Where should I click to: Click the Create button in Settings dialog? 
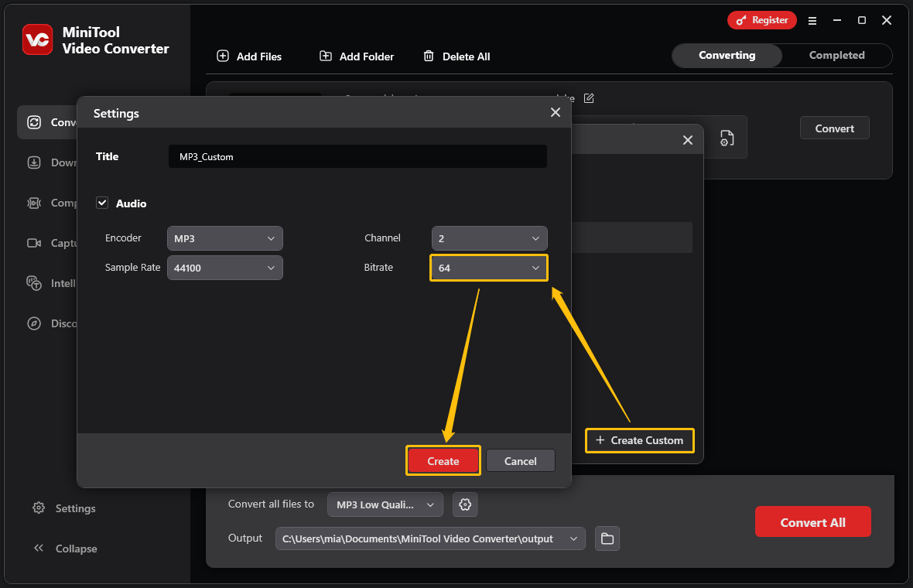pos(443,460)
